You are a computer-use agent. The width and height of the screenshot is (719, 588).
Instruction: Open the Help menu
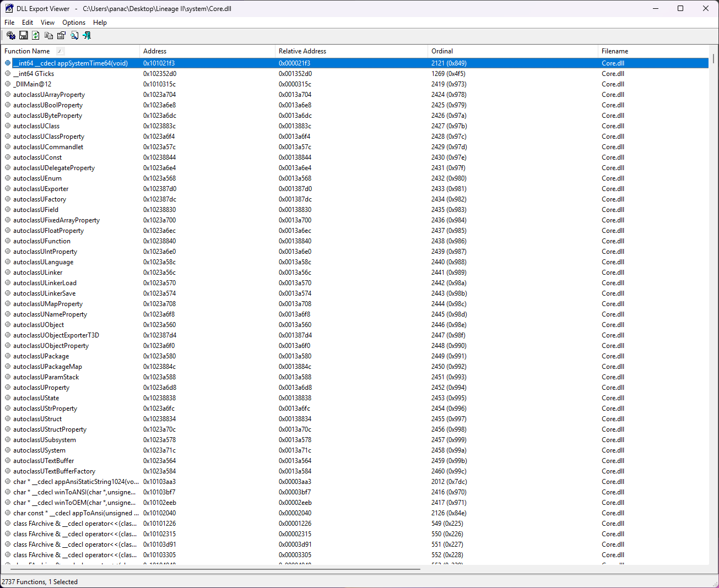click(x=100, y=23)
